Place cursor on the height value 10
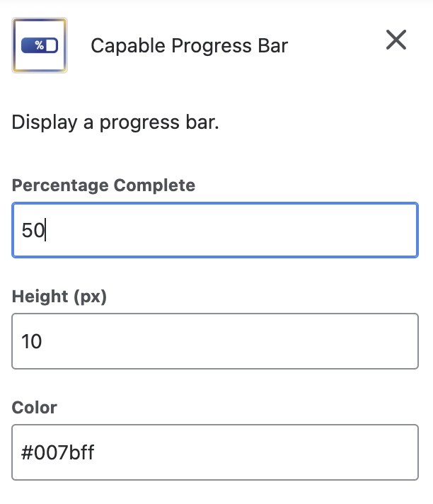This screenshot has width=433, height=504. point(32,342)
